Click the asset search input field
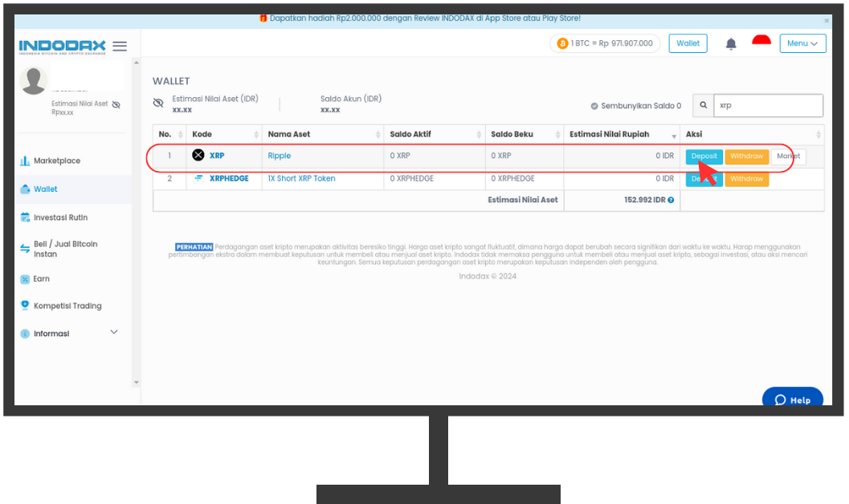 click(x=768, y=105)
